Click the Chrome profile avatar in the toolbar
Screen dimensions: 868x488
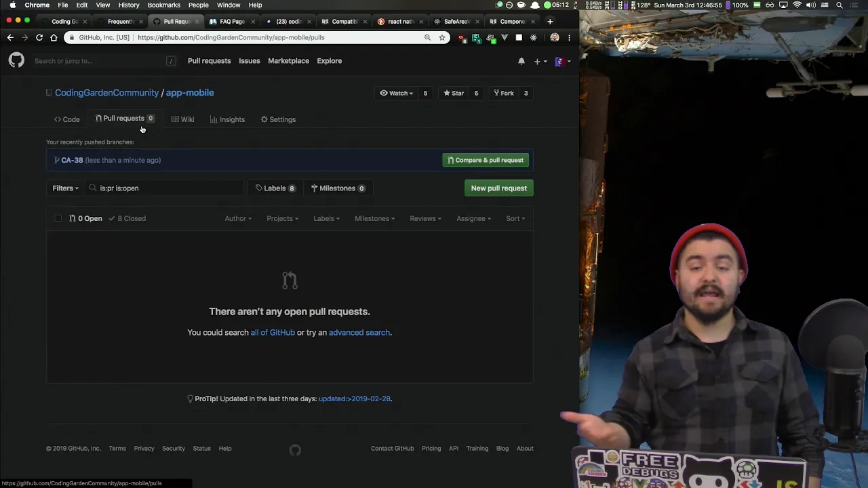[555, 37]
